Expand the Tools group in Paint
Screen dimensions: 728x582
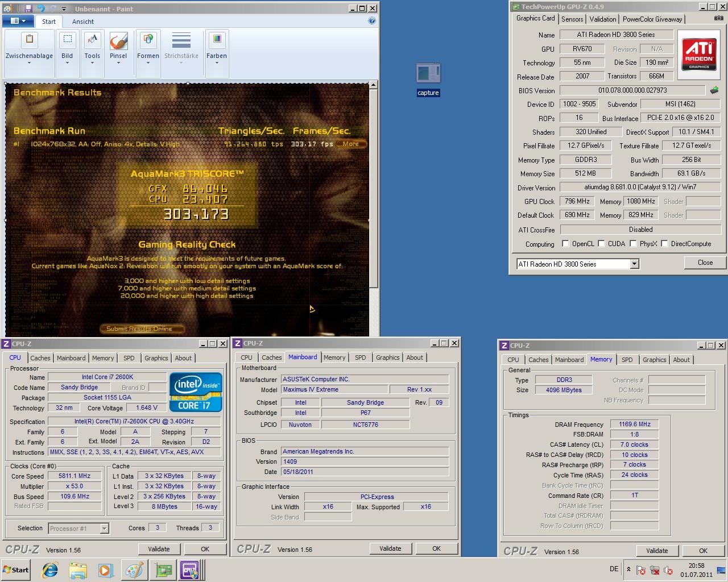click(x=92, y=55)
